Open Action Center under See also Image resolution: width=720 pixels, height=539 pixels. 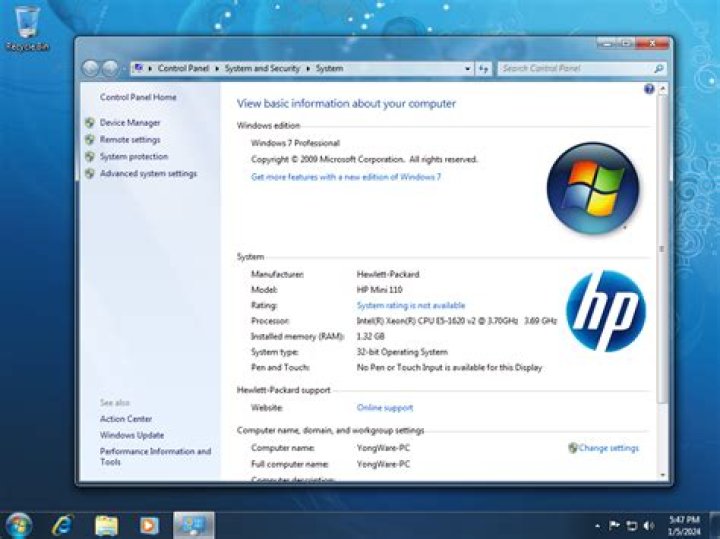click(x=126, y=419)
